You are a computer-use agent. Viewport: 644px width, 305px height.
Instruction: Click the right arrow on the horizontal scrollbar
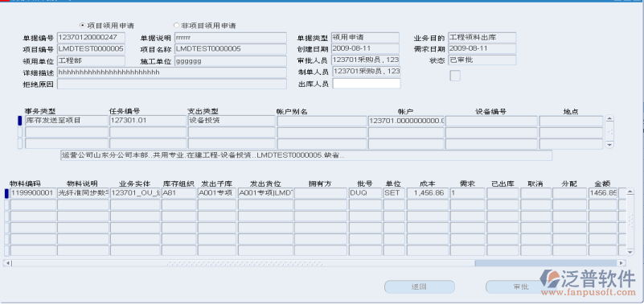621,263
